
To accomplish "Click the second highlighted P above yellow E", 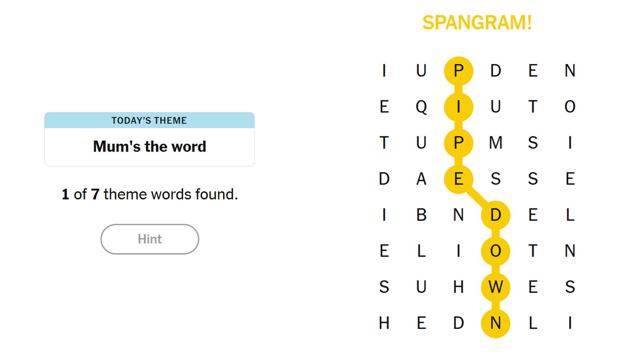I will click(458, 143).
